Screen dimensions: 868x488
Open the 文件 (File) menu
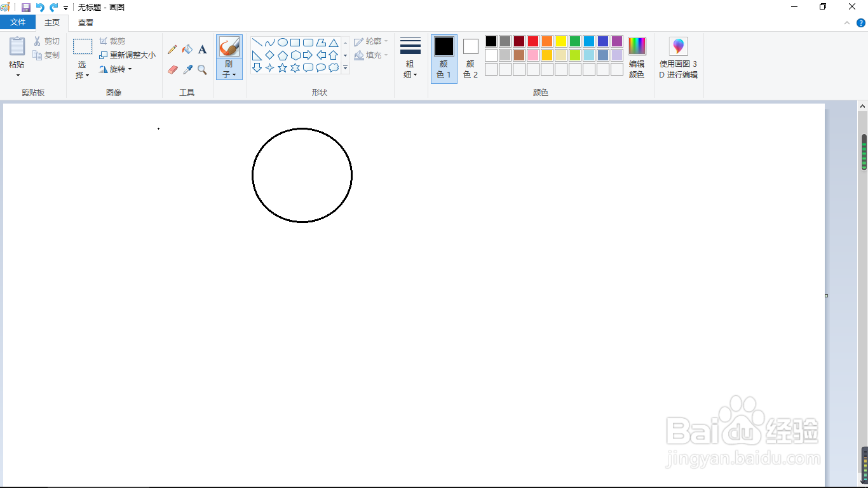[18, 22]
